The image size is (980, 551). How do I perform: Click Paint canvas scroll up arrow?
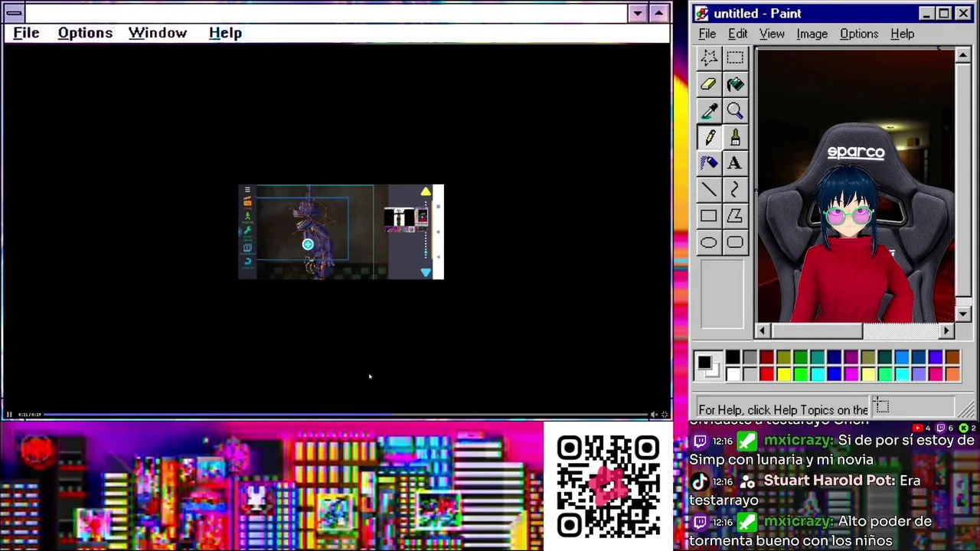coord(963,55)
